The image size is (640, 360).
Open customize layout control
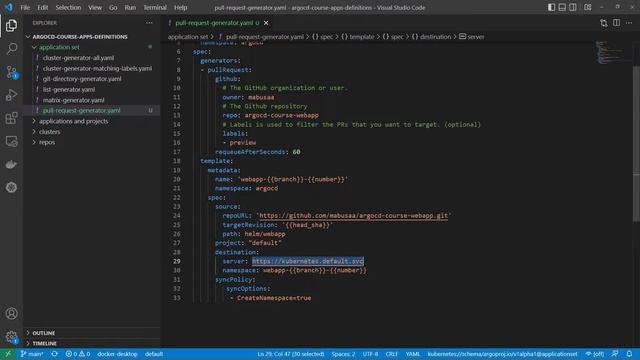(588, 7)
